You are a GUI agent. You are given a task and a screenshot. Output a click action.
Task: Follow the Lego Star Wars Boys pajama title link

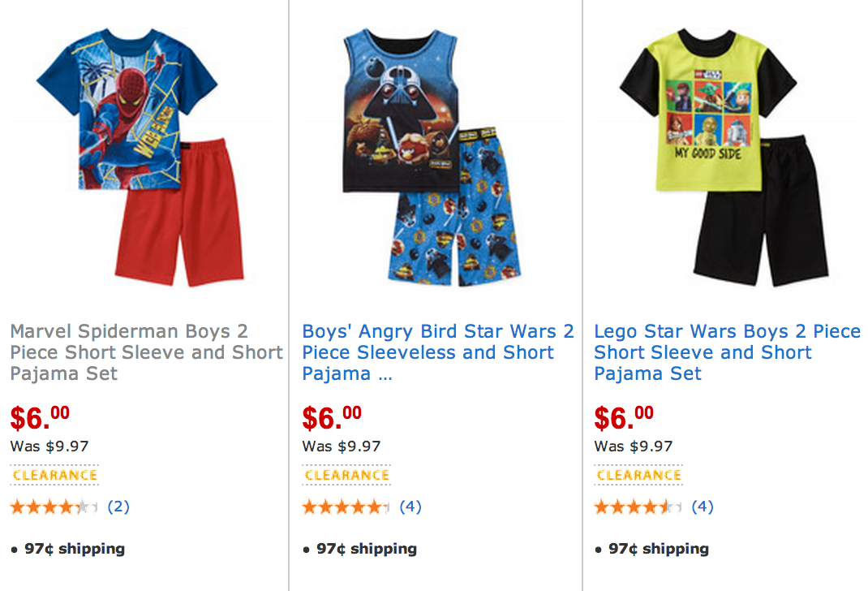pos(727,352)
